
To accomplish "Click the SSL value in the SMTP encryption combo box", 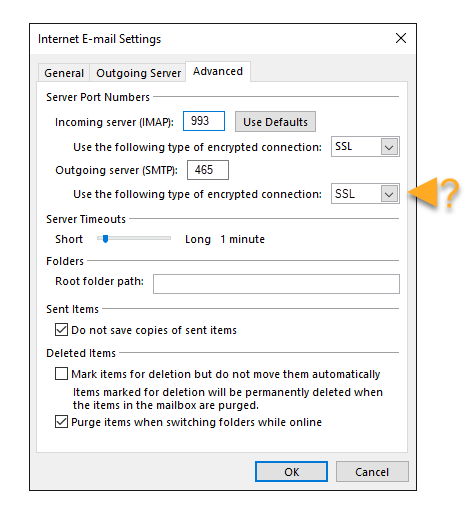I will click(345, 194).
